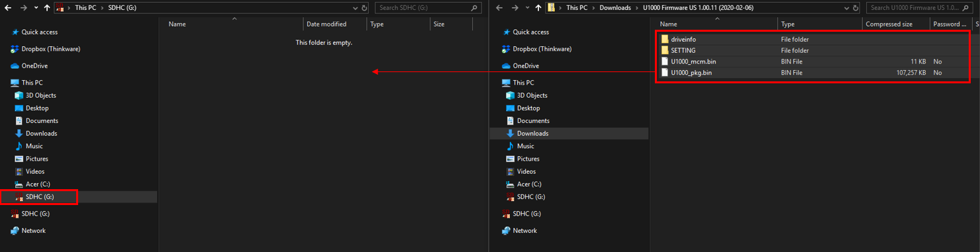Click Network icon in SDHC (G:) window sidebar

15,230
